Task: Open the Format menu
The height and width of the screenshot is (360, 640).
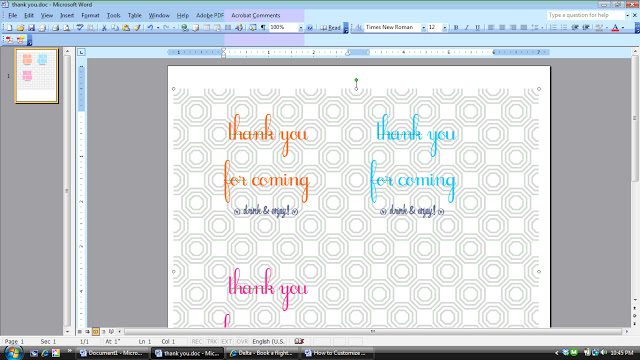Action: click(x=90, y=16)
